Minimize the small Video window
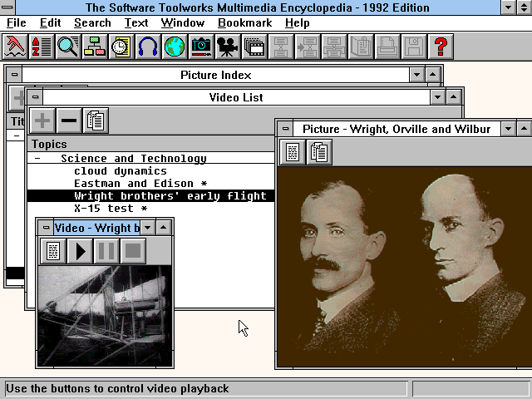This screenshot has height=399, width=532. click(x=148, y=228)
